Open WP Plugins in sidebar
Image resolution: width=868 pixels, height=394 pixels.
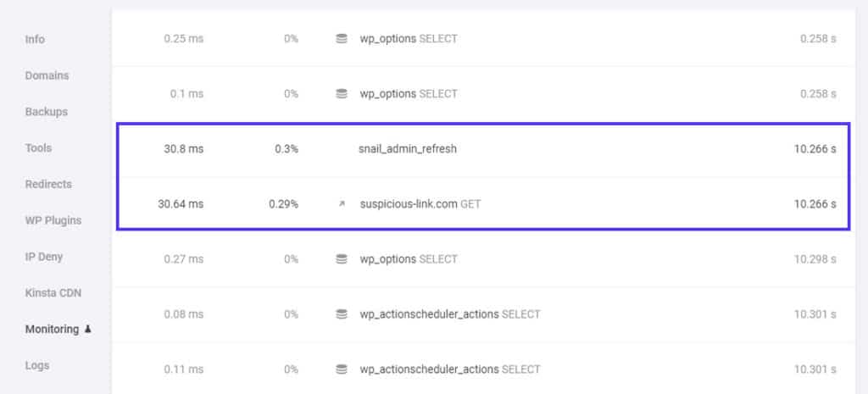(x=53, y=220)
